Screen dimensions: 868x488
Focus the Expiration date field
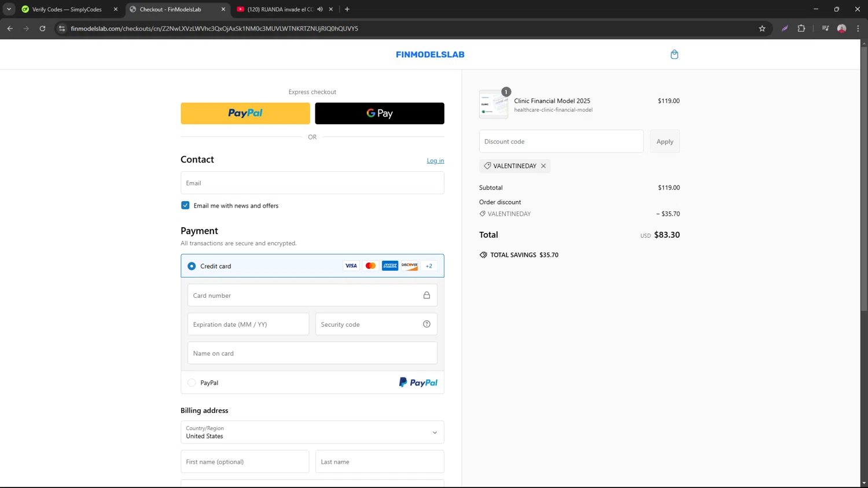[x=248, y=324]
